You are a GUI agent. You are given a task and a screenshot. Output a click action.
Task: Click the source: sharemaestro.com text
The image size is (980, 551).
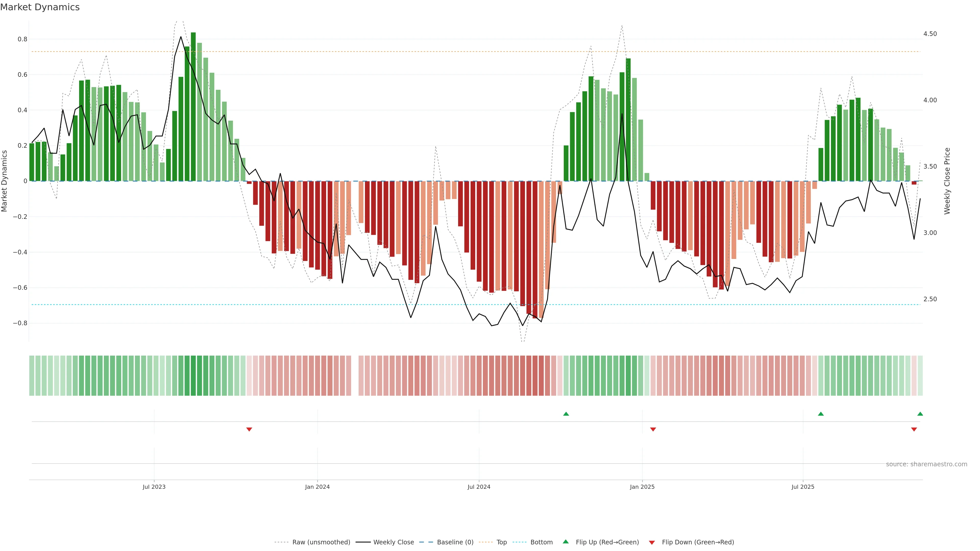926,464
